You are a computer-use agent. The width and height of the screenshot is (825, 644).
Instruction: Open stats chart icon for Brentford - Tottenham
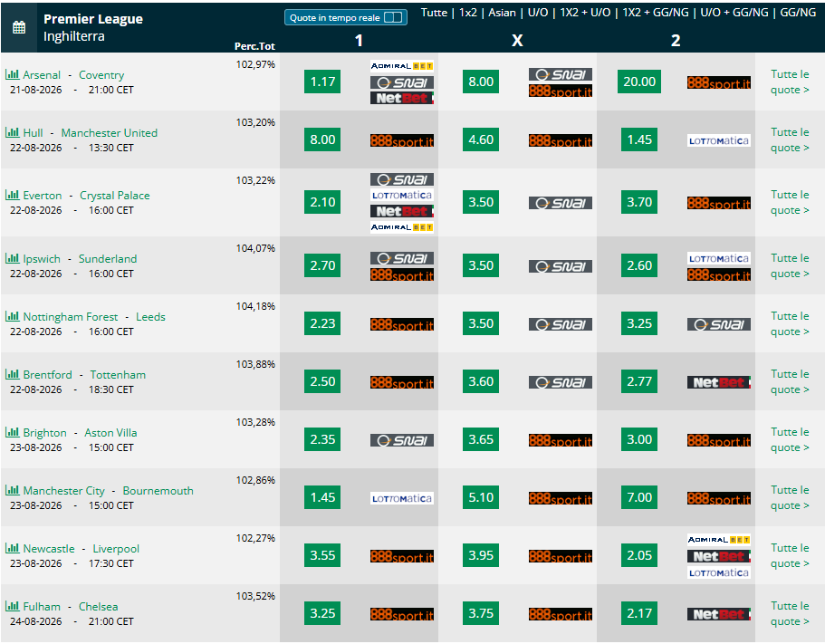[12, 373]
